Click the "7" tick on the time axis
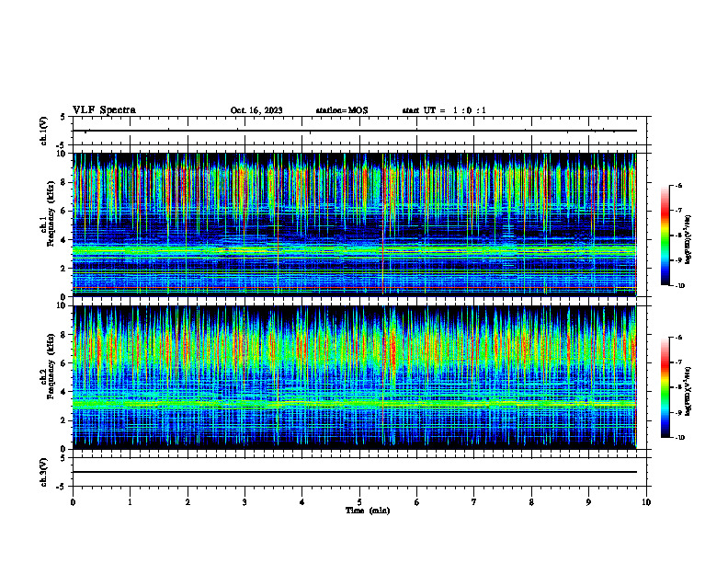 [x=474, y=502]
